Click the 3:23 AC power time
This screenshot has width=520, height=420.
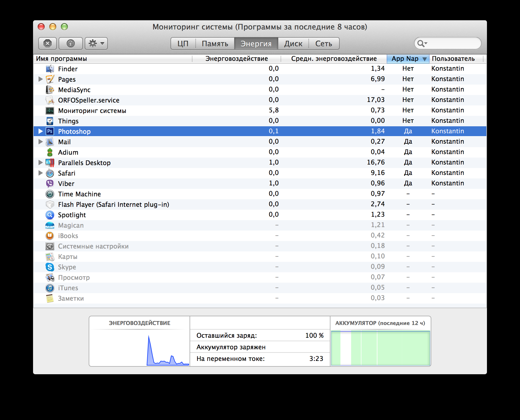[x=316, y=359]
